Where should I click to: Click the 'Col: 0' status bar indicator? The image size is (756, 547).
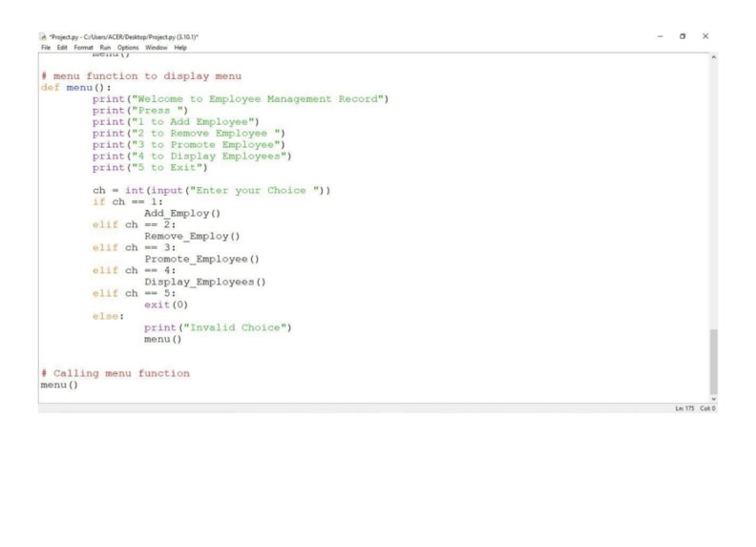[707, 409]
